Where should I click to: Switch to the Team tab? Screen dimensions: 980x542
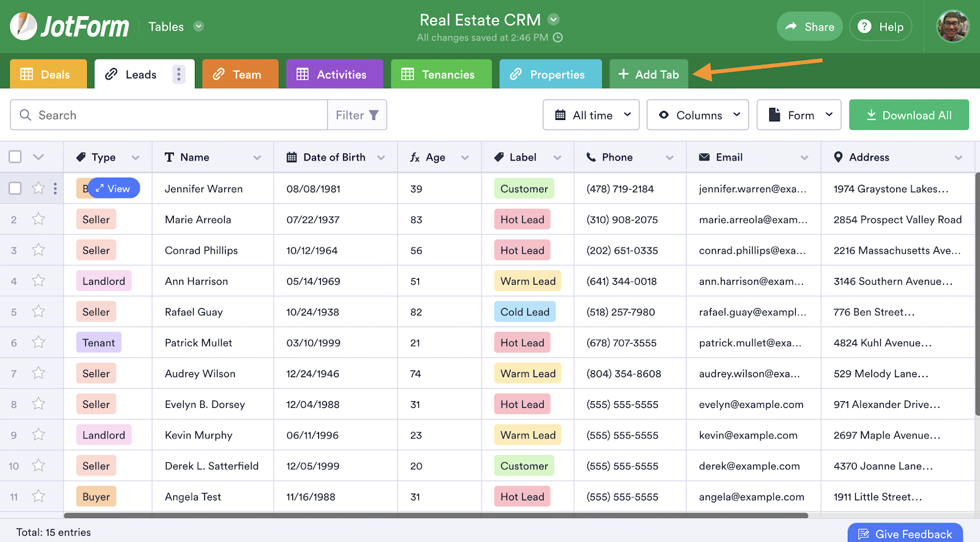click(240, 74)
